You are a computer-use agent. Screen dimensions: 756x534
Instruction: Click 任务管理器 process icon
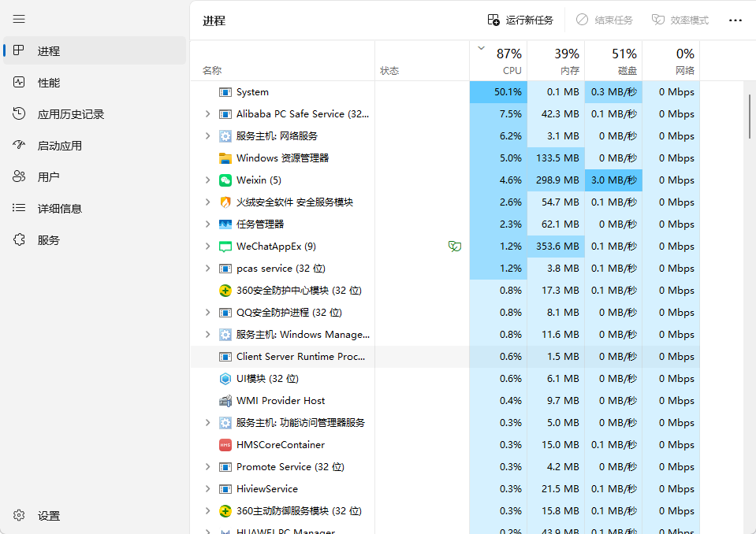pos(225,224)
